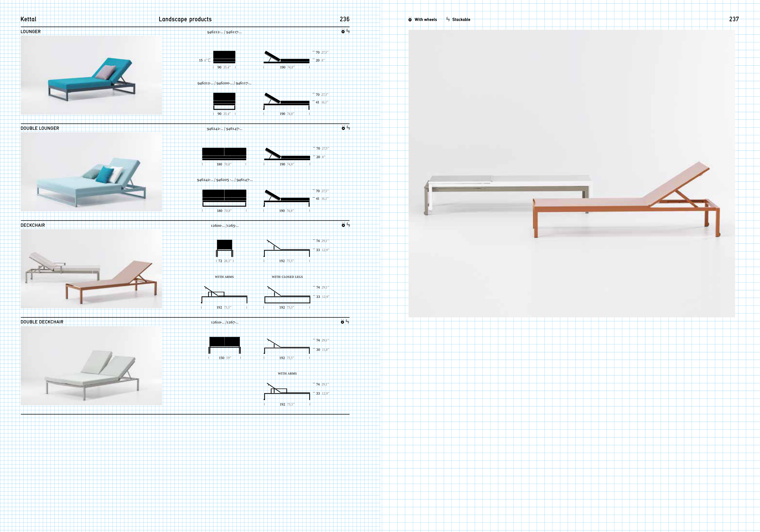Click the Double Lounger wheels icon
This screenshot has height=532, width=760.
[x=343, y=128]
